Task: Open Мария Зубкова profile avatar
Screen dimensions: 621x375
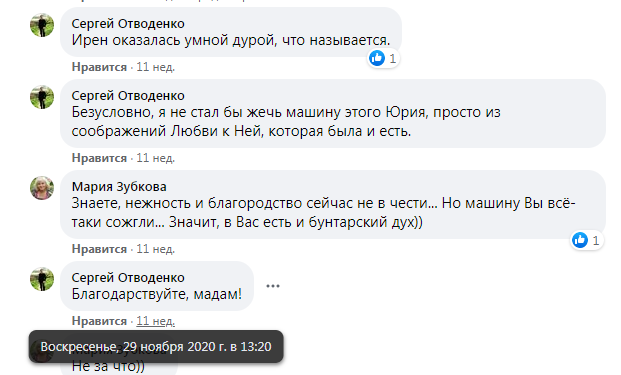Action: point(42,188)
